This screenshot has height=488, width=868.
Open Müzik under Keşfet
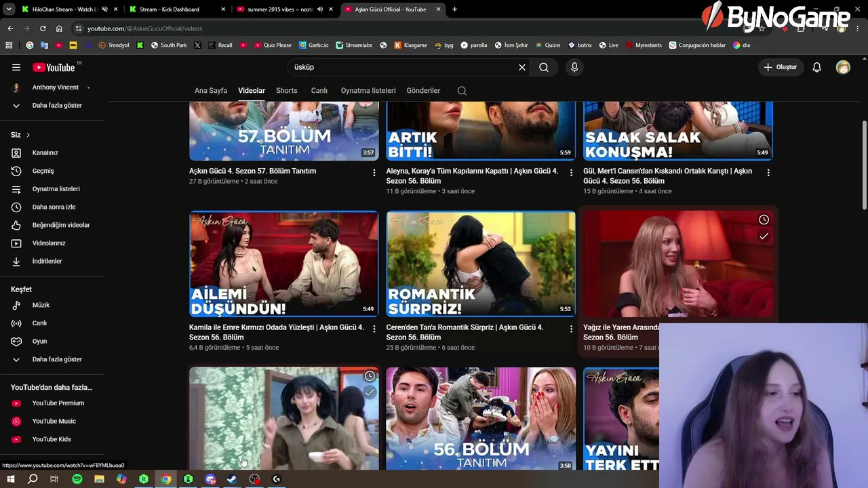[x=53, y=305]
